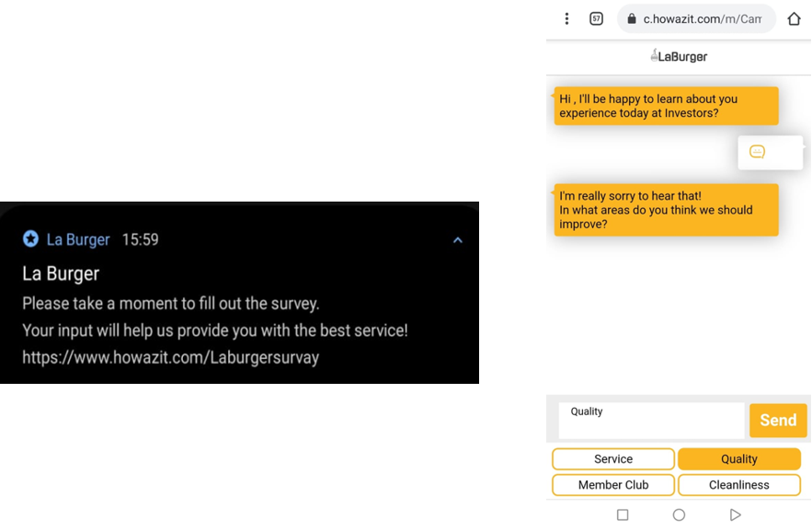Tap the Android square recents button
This screenshot has height=532, width=812.
pyautogui.click(x=623, y=515)
